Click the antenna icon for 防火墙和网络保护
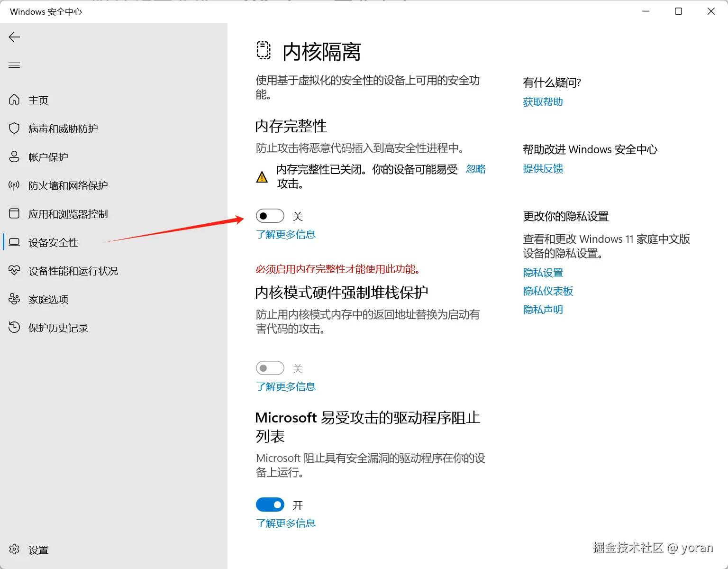Screen dimensions: 728x569 click(x=14, y=185)
